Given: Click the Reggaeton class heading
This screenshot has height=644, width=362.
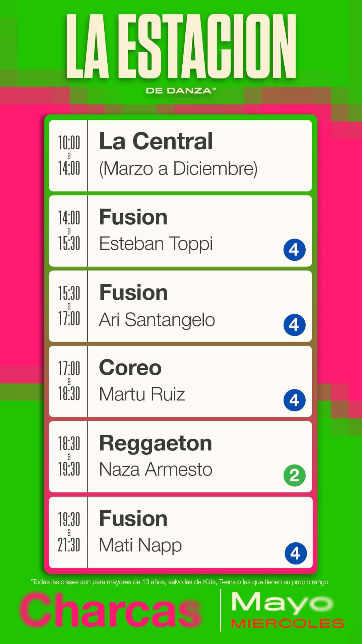Looking at the screenshot, I should pyautogui.click(x=156, y=443).
